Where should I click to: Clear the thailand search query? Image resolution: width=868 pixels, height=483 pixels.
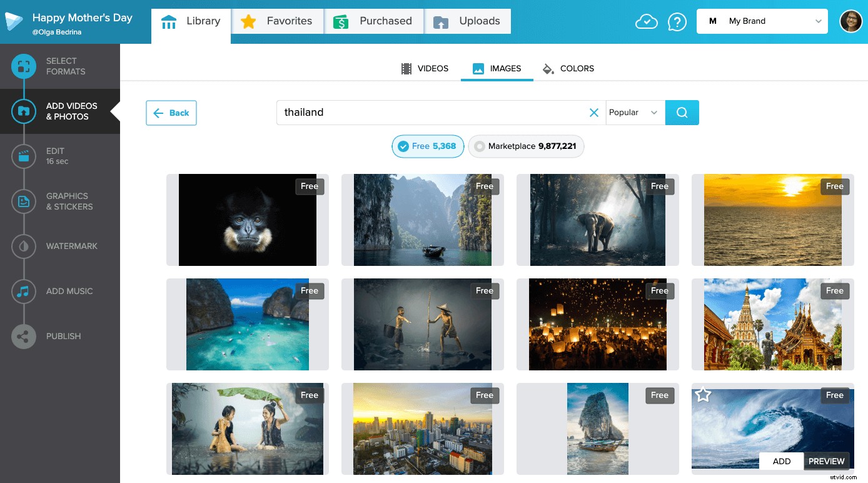[x=593, y=113]
